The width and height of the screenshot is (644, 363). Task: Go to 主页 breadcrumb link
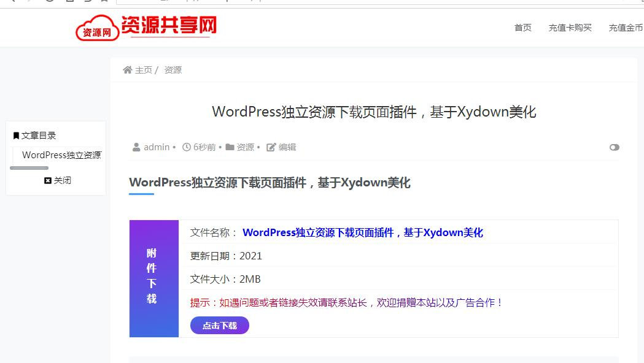143,70
